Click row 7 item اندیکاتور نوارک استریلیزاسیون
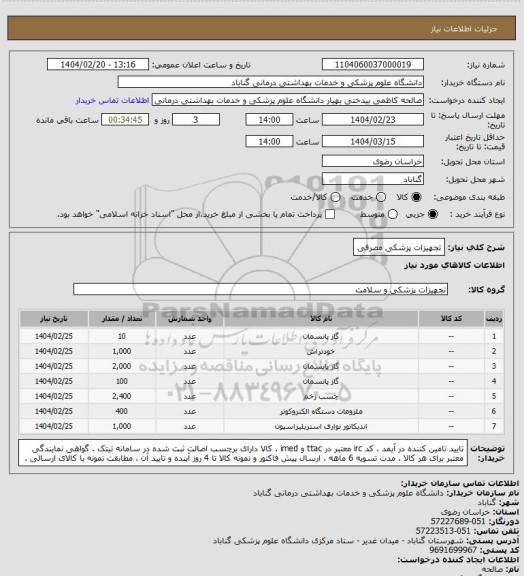Viewport: 524px width, 576px height. (x=321, y=426)
